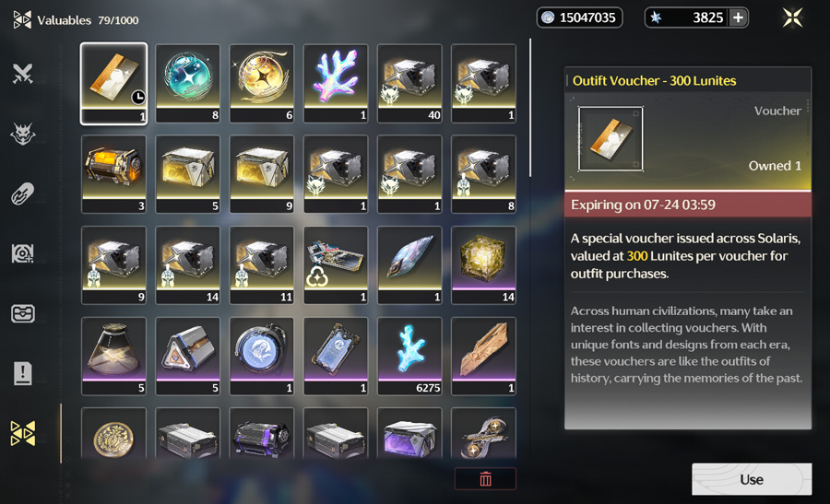Open the Quest Items exclamation mark category

click(23, 373)
